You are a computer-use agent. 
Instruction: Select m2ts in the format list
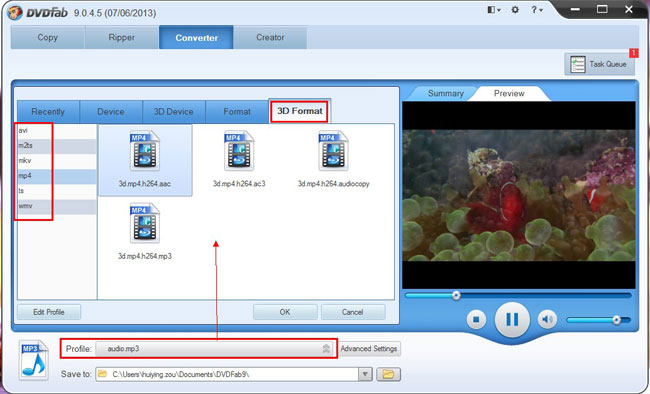click(57, 146)
